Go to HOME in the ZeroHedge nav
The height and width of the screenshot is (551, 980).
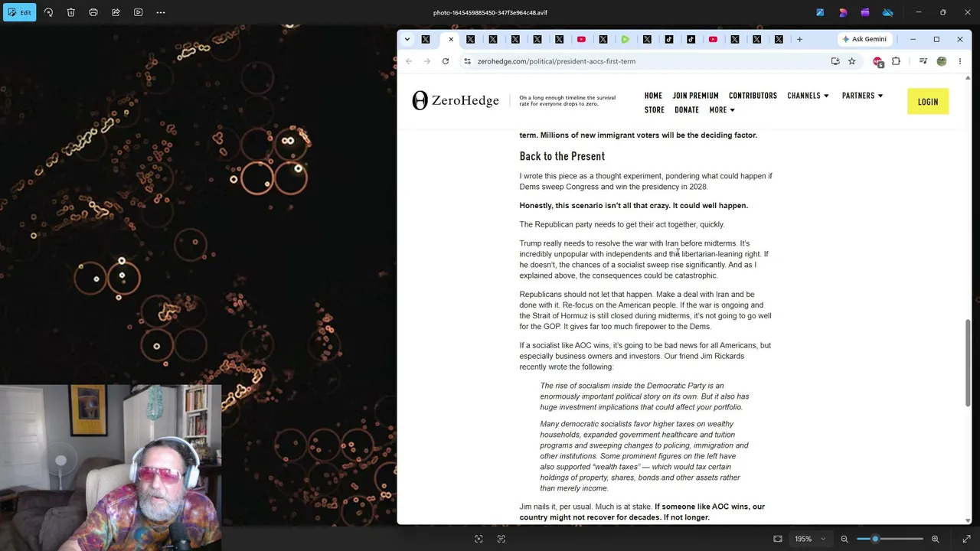tap(653, 96)
